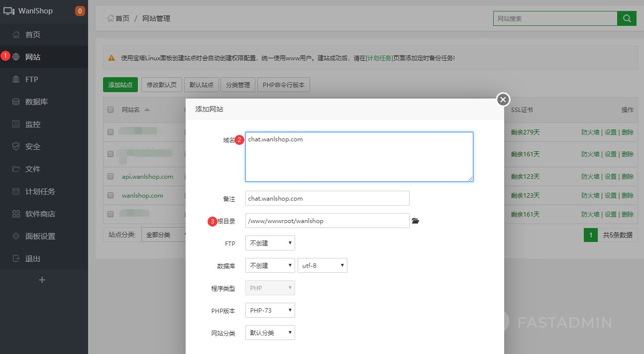Screen dimensions: 644x354
Task: Open the 首页 home sidebar item
Action: (44, 35)
